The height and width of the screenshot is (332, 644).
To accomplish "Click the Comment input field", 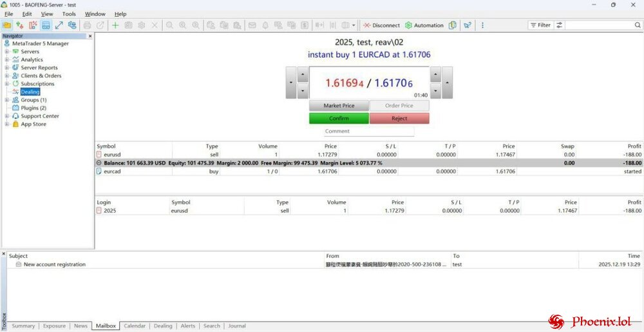I will click(x=369, y=132).
